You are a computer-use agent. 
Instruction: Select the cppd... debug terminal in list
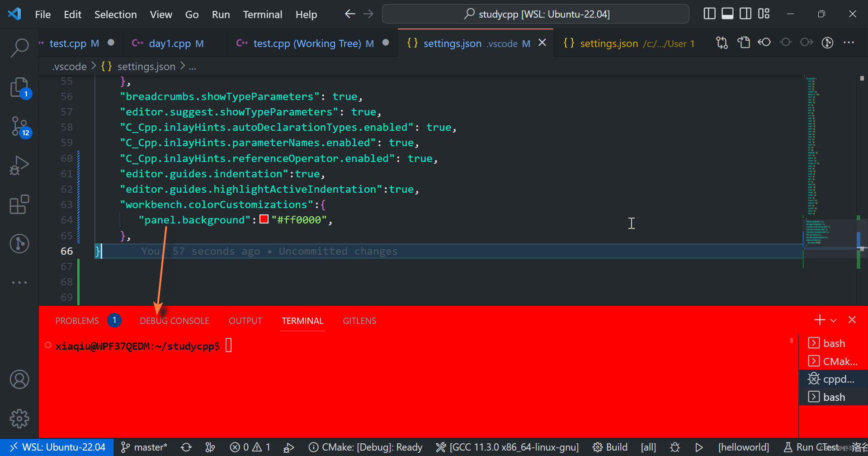coord(833,379)
